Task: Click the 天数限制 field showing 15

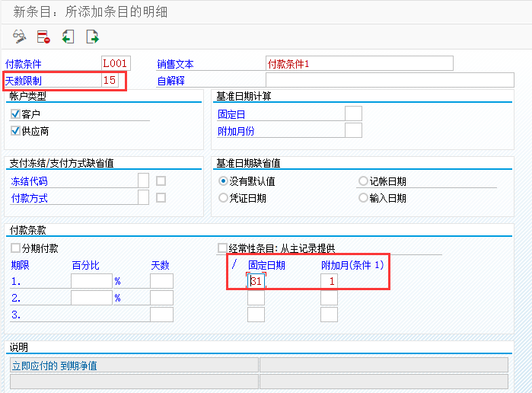Action: [110, 80]
